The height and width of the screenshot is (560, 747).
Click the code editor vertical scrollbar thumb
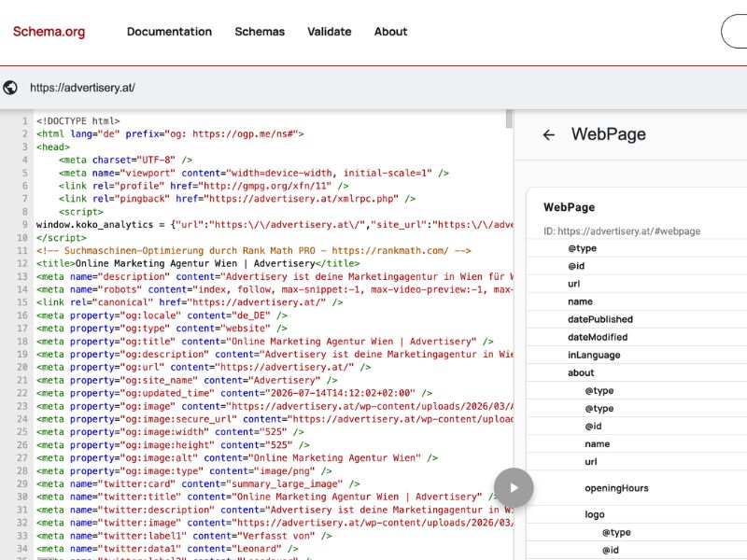coord(509,119)
